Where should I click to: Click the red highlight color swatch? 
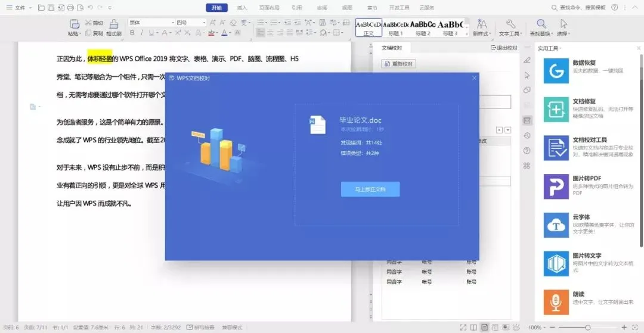point(211,33)
